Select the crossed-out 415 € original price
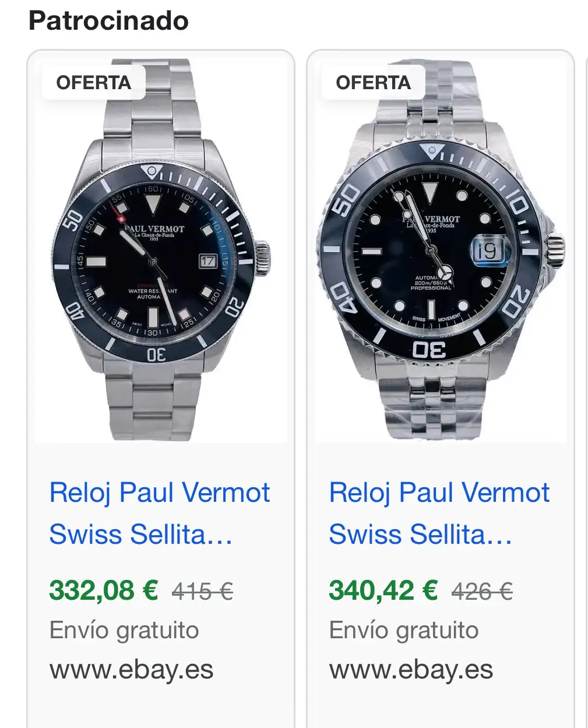This screenshot has height=728, width=588. 202,592
